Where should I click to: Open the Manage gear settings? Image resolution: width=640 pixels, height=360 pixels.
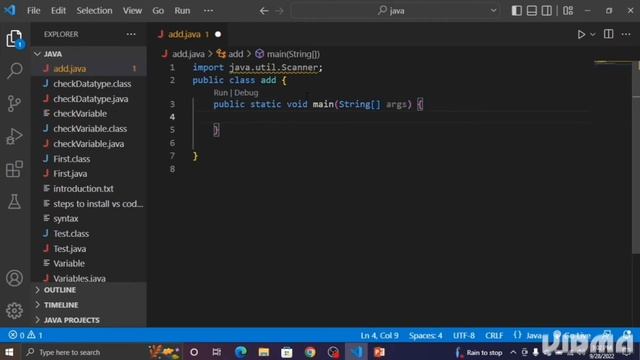(14, 311)
